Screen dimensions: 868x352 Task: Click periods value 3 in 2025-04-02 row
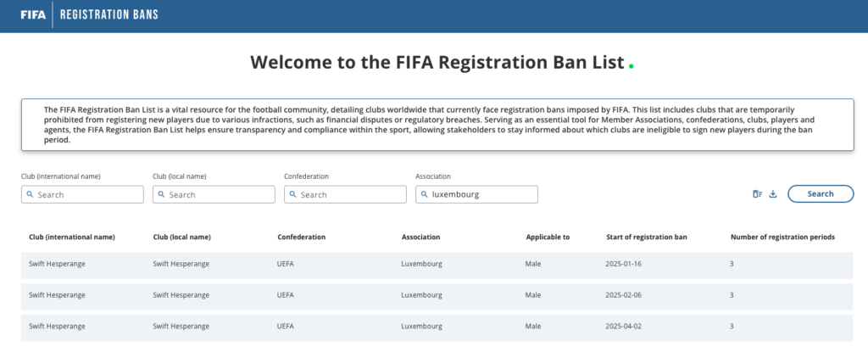pos(732,327)
